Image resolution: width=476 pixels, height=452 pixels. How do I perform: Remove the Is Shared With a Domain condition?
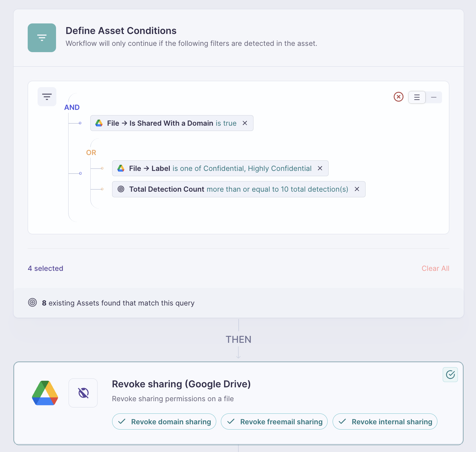pos(245,123)
